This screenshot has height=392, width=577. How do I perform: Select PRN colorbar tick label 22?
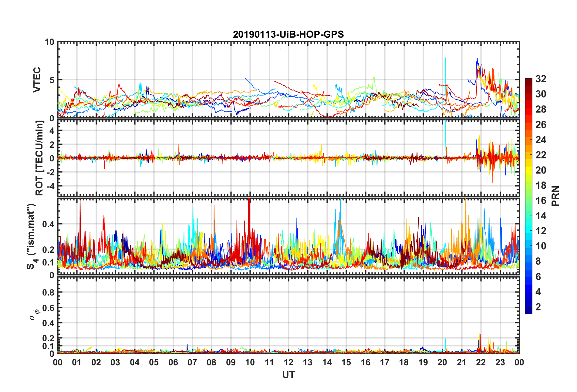(x=541, y=155)
